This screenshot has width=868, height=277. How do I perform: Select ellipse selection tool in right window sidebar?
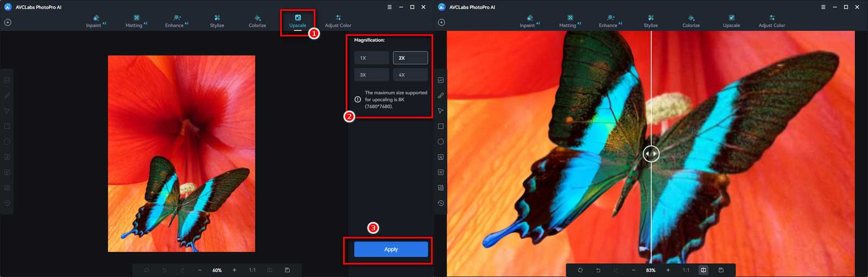click(441, 142)
